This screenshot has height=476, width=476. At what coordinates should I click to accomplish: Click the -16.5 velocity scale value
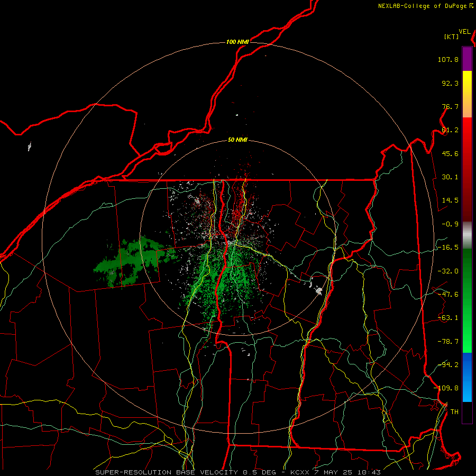448,248
